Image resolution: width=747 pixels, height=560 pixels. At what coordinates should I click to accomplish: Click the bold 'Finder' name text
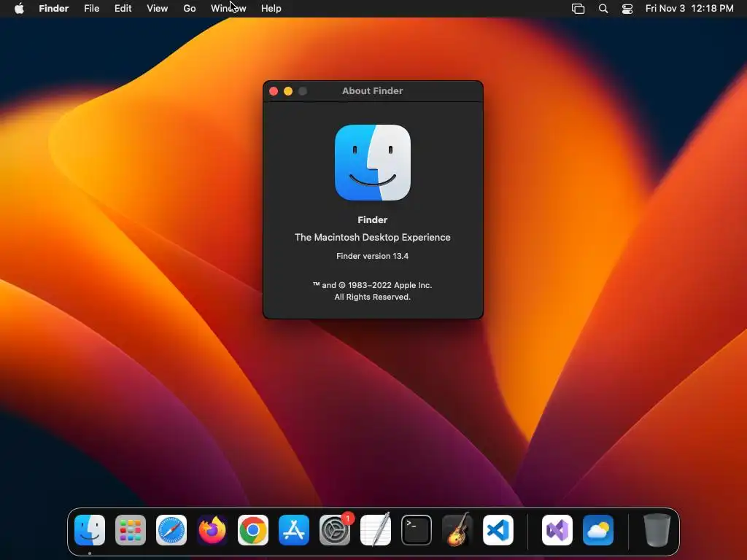coord(373,220)
